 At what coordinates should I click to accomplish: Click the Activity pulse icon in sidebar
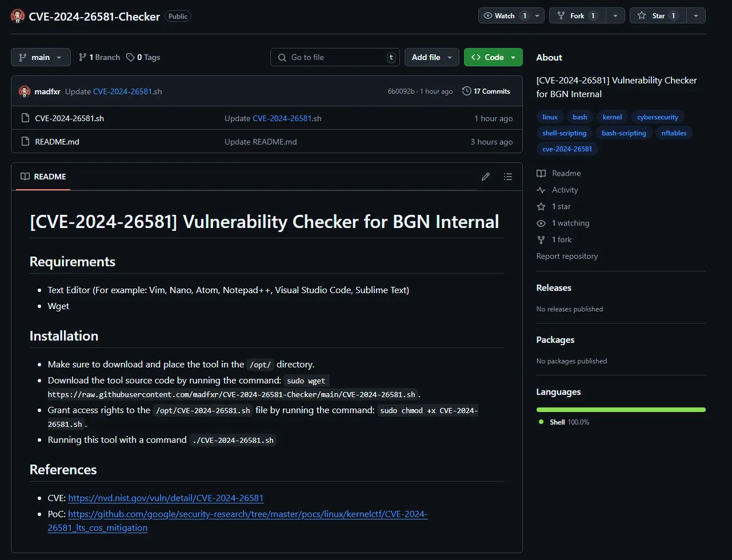coord(541,190)
